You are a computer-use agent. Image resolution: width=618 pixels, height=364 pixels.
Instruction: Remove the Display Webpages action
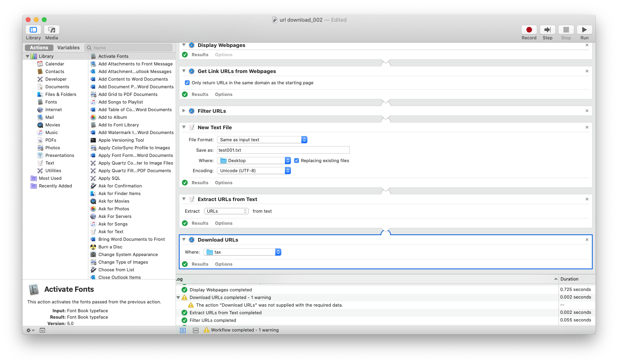click(x=587, y=45)
